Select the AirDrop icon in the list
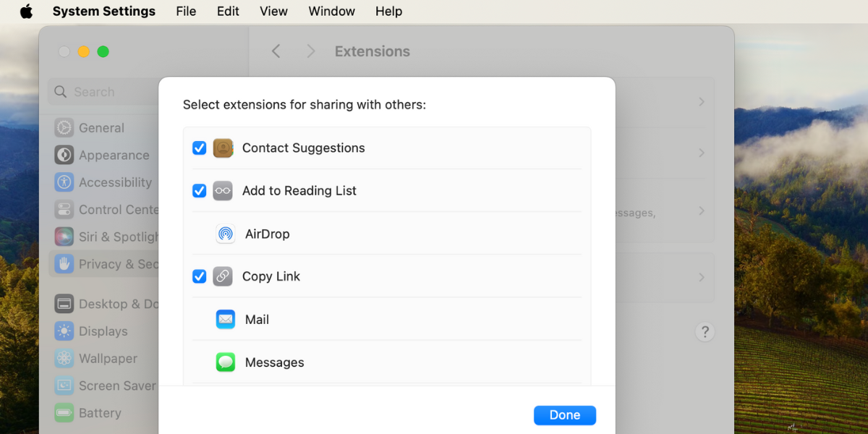Screen dimensions: 868x434 (226, 234)
